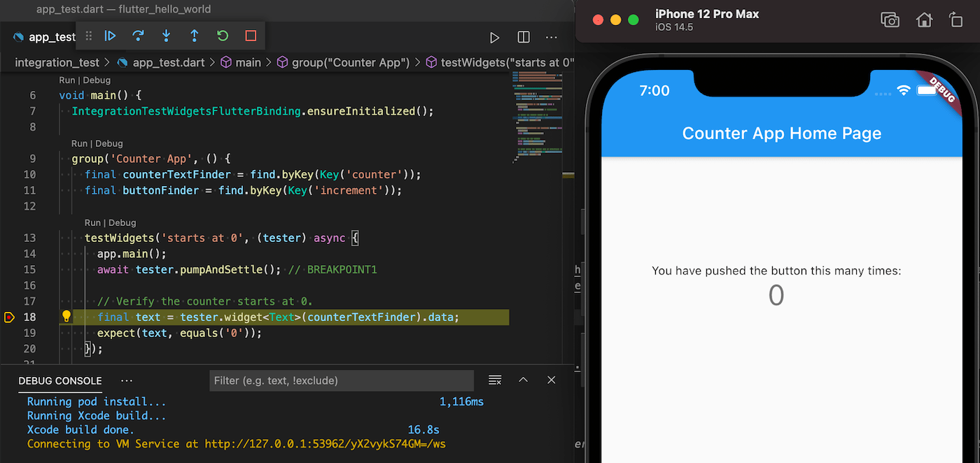Split the editor to the right
This screenshot has width=980, height=463.
point(523,37)
